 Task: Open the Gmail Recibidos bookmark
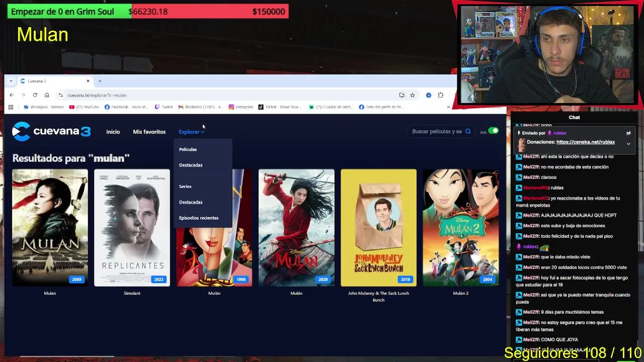click(x=200, y=107)
